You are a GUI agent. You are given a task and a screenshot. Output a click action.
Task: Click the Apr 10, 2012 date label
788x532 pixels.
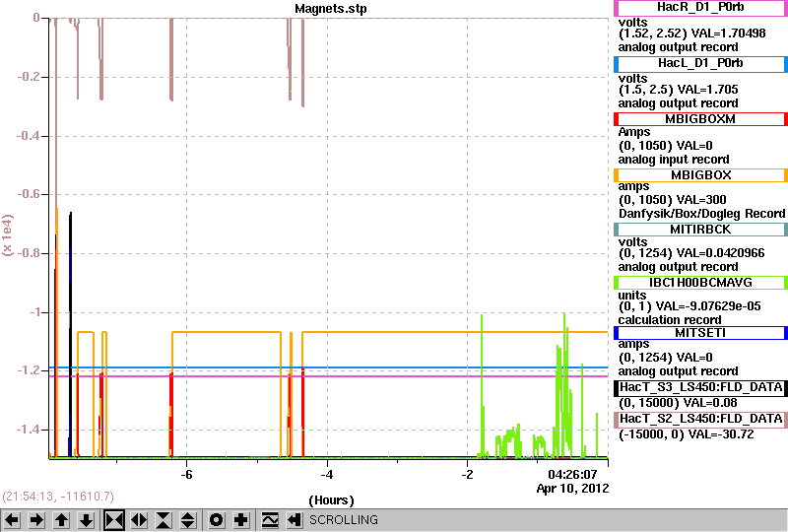pyautogui.click(x=572, y=489)
